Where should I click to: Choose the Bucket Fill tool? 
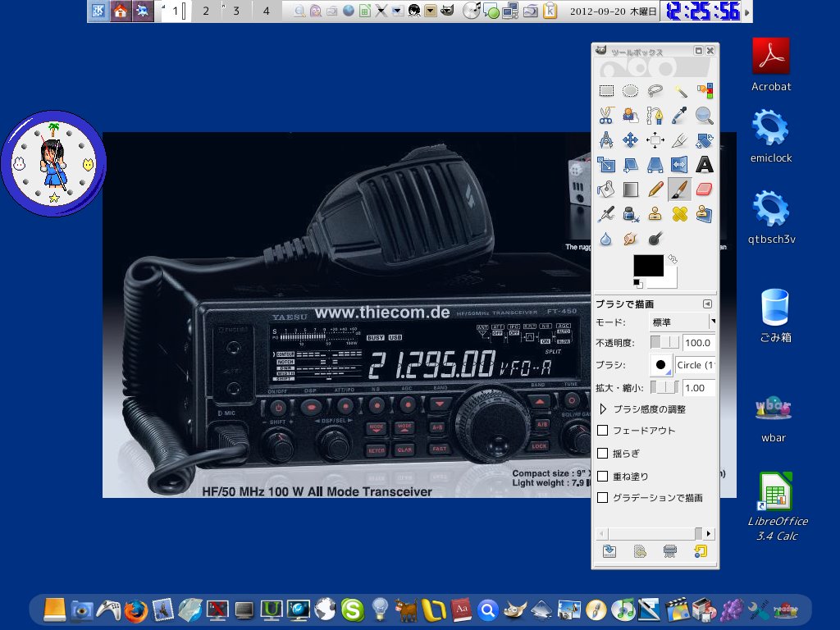point(606,189)
